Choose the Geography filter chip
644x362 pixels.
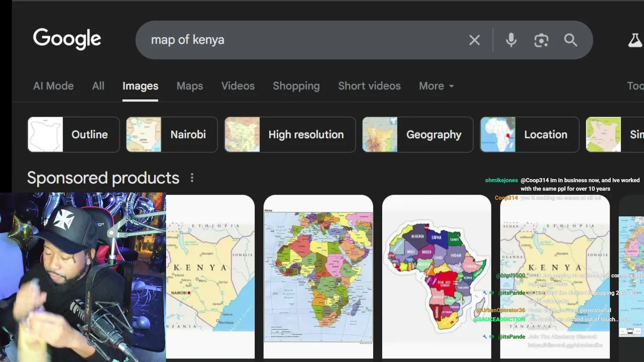[418, 135]
